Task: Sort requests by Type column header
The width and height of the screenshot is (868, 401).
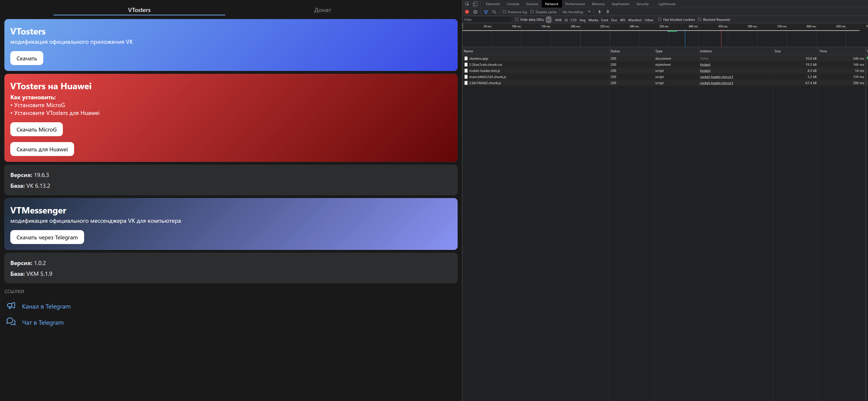Action: pos(676,51)
